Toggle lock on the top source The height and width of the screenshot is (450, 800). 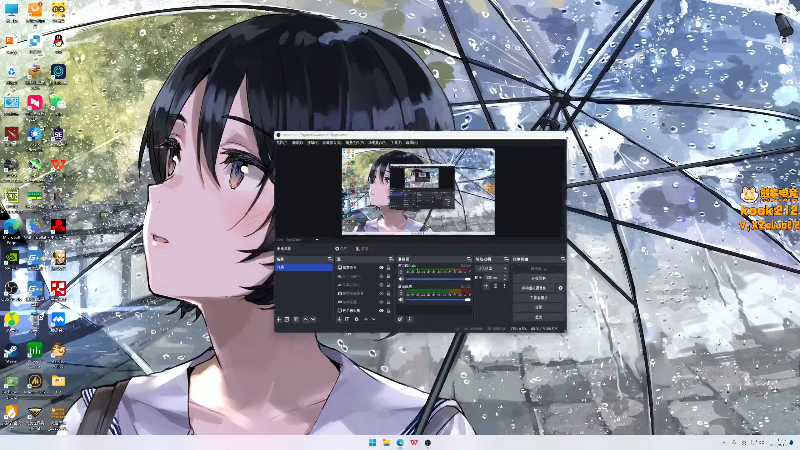pos(388,267)
